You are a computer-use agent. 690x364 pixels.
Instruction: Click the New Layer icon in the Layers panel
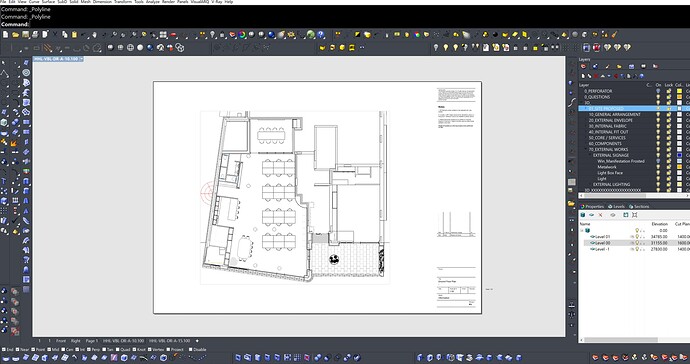pyautogui.click(x=584, y=76)
